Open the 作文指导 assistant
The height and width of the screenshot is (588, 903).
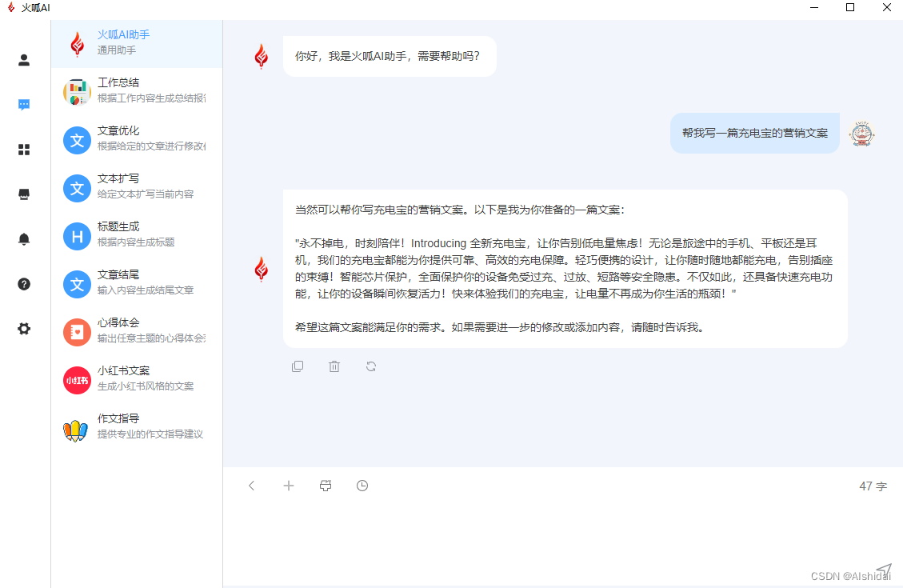coord(137,428)
